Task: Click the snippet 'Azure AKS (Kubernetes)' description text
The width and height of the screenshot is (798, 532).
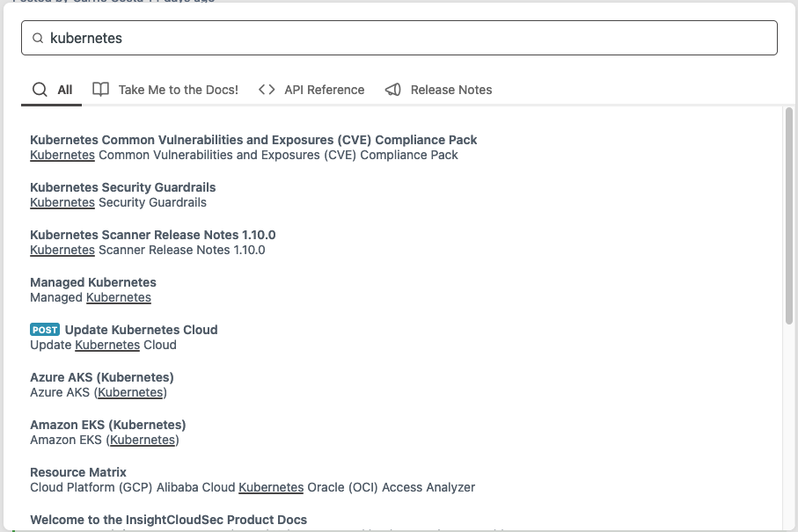Action: 99,393
